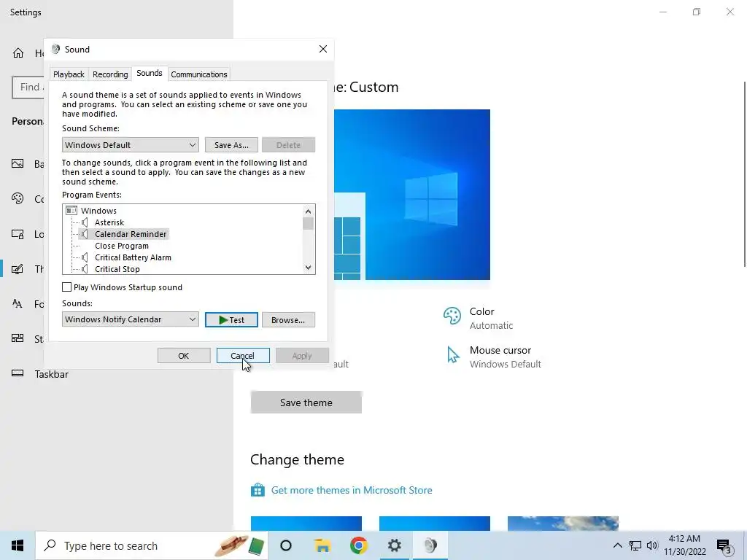
Task: Select the Critical Stop event
Action: point(117,269)
